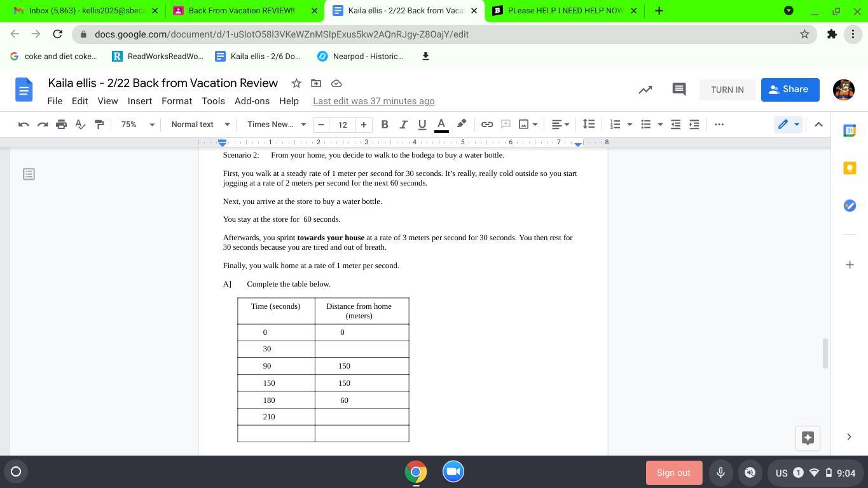Click the address bar URL
The height and width of the screenshot is (488, 868).
coord(282,34)
